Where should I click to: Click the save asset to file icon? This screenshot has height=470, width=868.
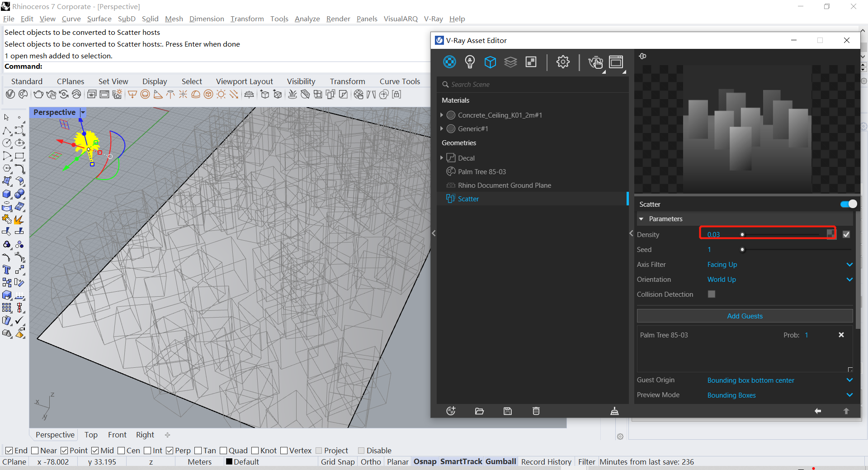[x=508, y=411]
